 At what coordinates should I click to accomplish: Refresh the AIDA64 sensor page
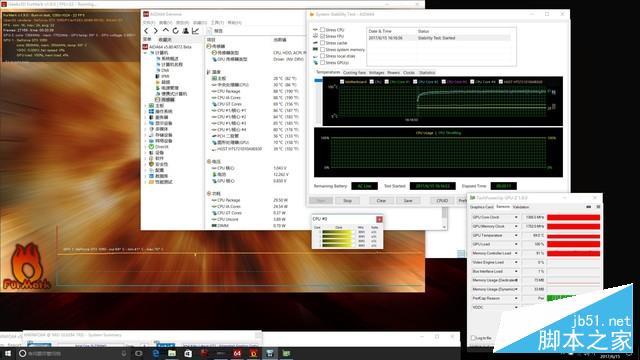tap(176, 31)
